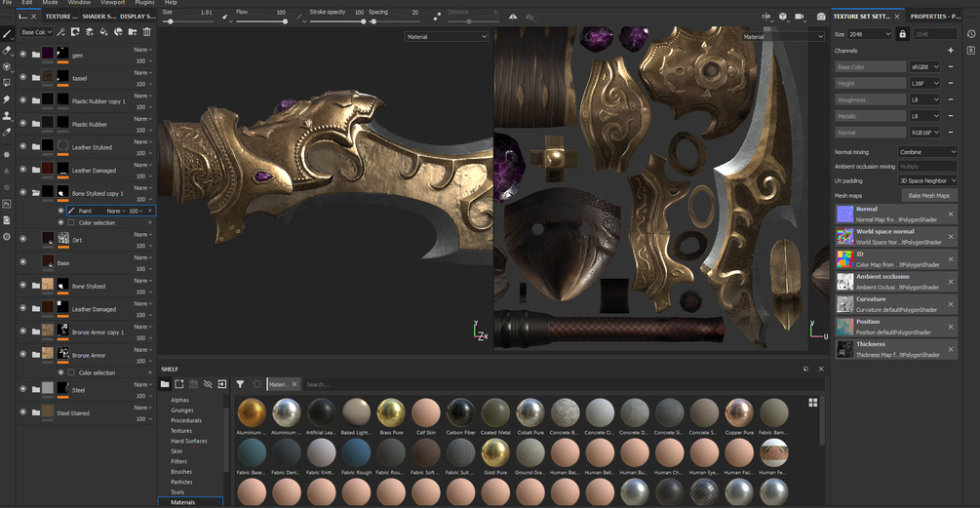Remove the Base Color channel with minus icon
This screenshot has height=508, width=980.
coord(951,67)
